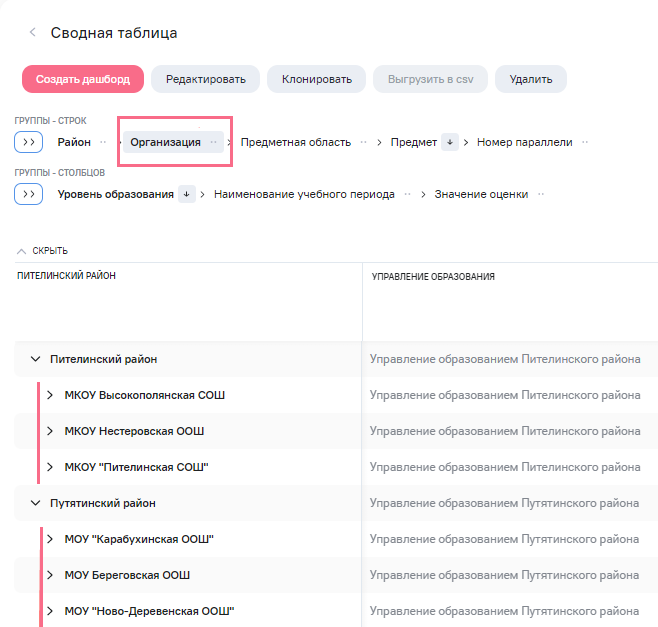Click sort arrow next to Предмет
This screenshot has height=627, width=658.
[x=450, y=143]
